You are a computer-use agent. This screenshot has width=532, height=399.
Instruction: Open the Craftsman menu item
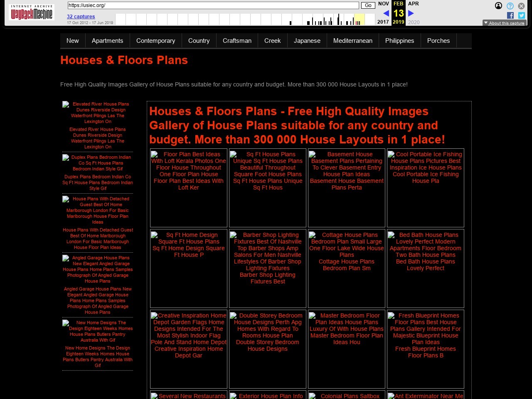click(237, 41)
